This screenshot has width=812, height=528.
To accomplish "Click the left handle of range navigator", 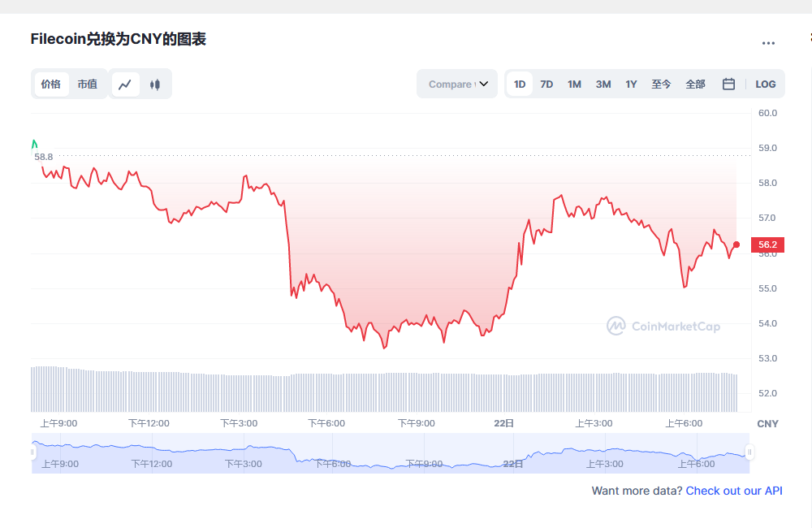I will pyautogui.click(x=33, y=452).
